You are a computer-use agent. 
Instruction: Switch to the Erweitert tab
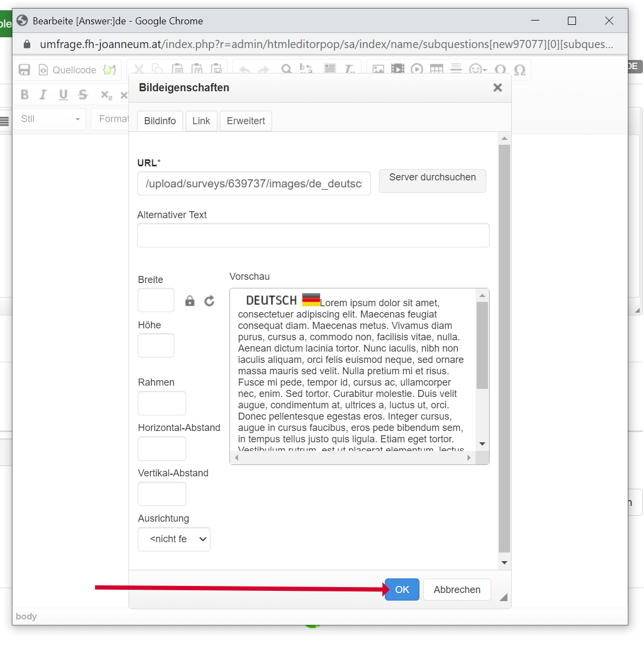click(246, 121)
